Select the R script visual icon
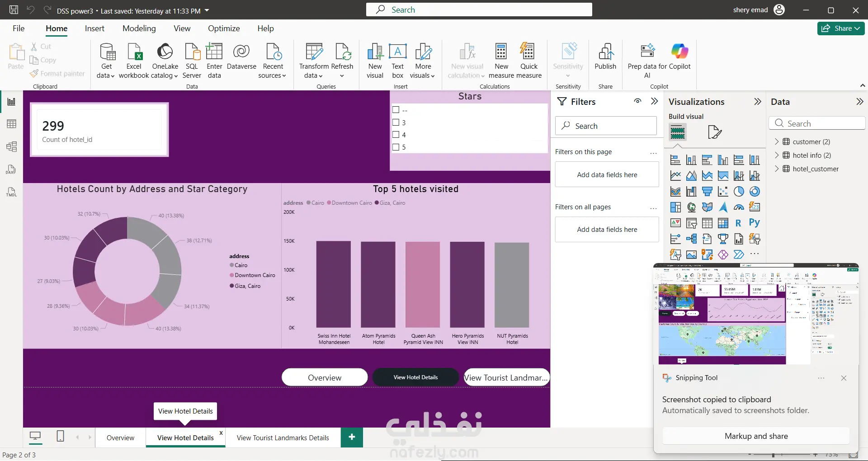Viewport: 868px width, 461px height. (x=738, y=223)
